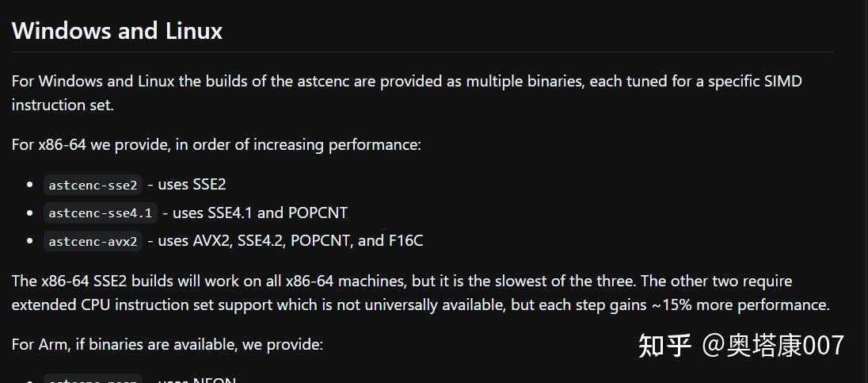
Task: Click the bullet before astcenc-sse2
Action: click(x=29, y=185)
